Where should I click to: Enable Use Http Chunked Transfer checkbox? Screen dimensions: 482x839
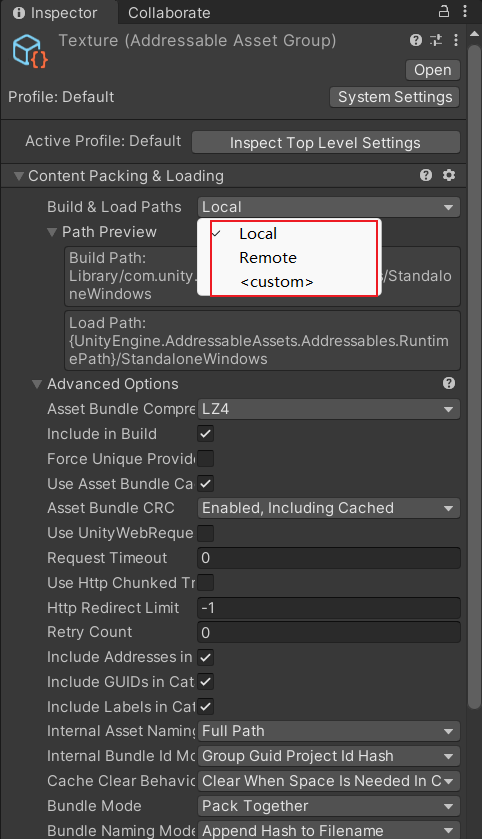pyautogui.click(x=206, y=583)
